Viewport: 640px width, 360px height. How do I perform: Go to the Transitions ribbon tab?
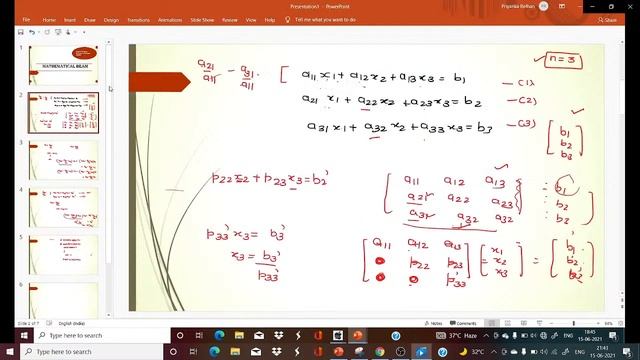click(138, 20)
